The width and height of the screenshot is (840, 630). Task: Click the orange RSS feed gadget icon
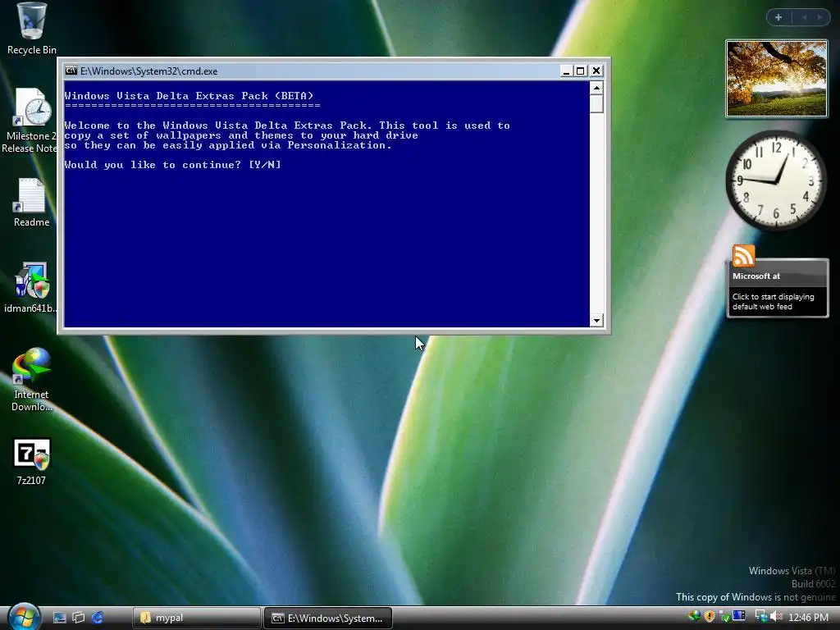[x=743, y=256]
